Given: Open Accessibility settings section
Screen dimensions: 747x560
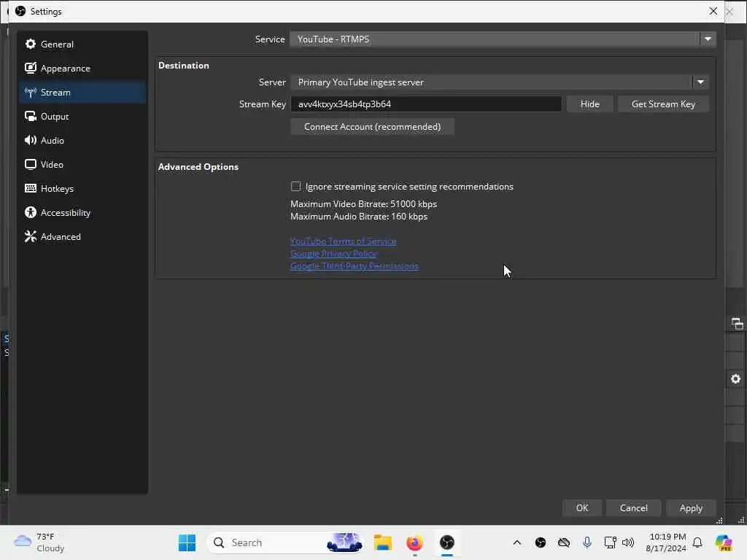Looking at the screenshot, I should (x=82, y=213).
